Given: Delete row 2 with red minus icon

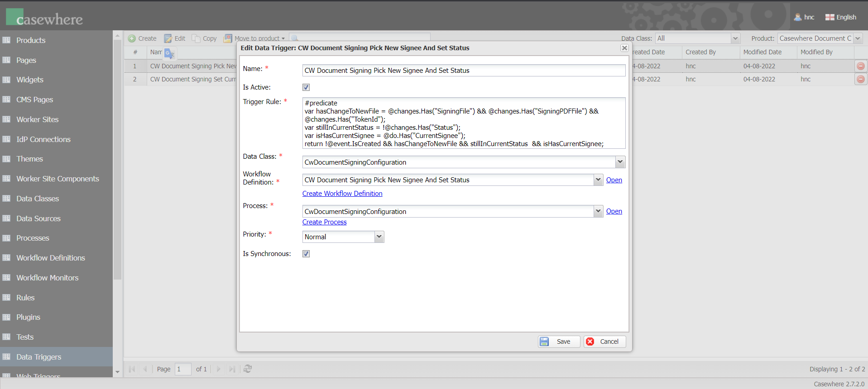Looking at the screenshot, I should 861,79.
